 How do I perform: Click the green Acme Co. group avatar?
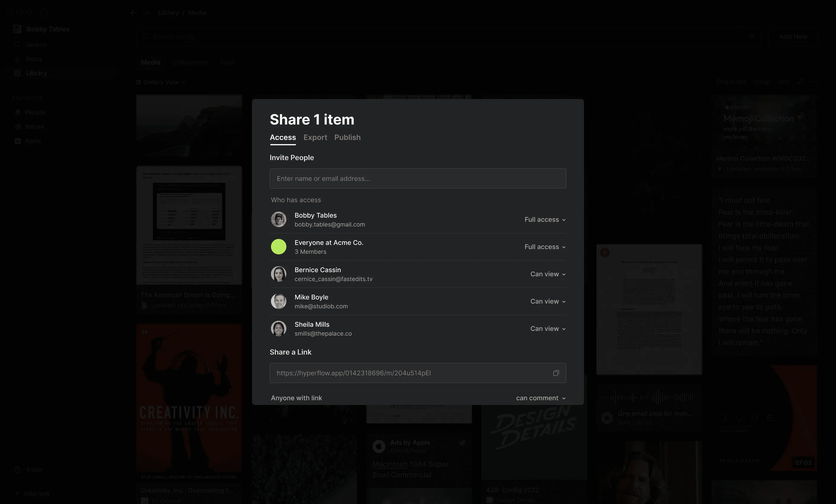click(x=279, y=247)
